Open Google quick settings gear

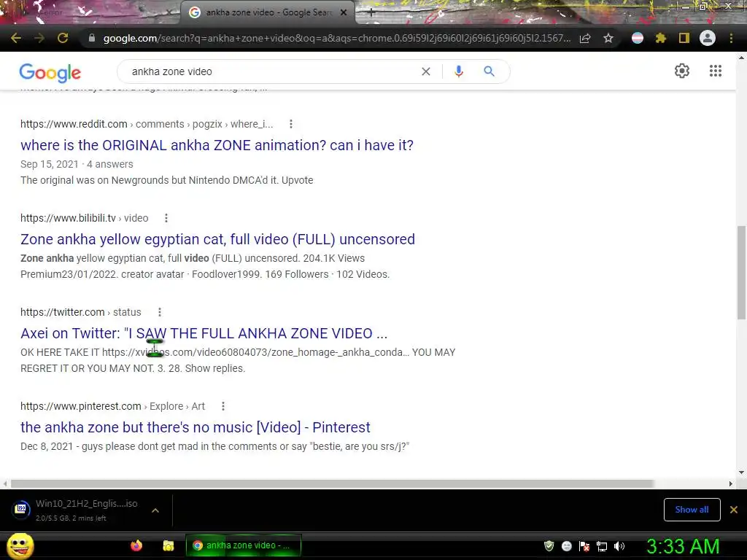point(682,71)
